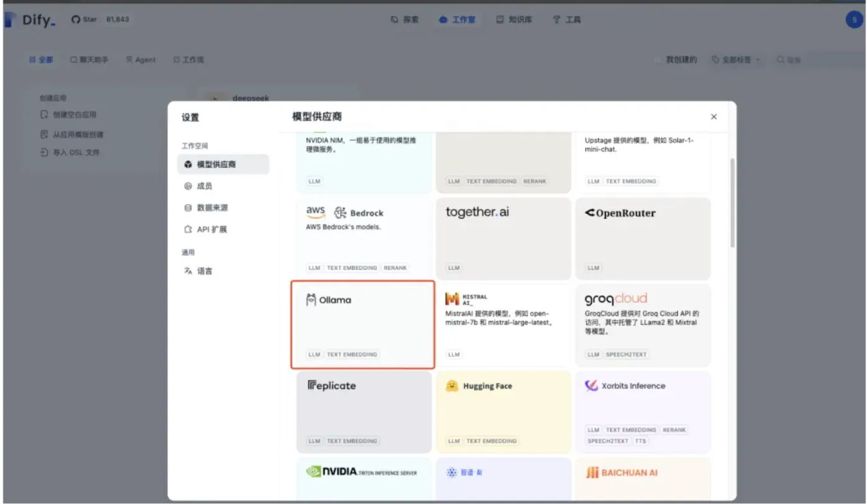Click the 语言 translate icon

point(188,271)
